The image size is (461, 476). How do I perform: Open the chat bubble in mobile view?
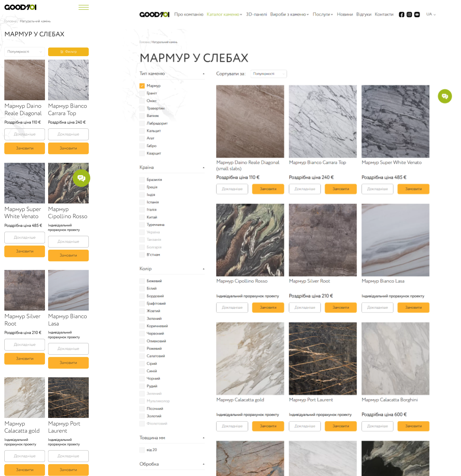[82, 178]
